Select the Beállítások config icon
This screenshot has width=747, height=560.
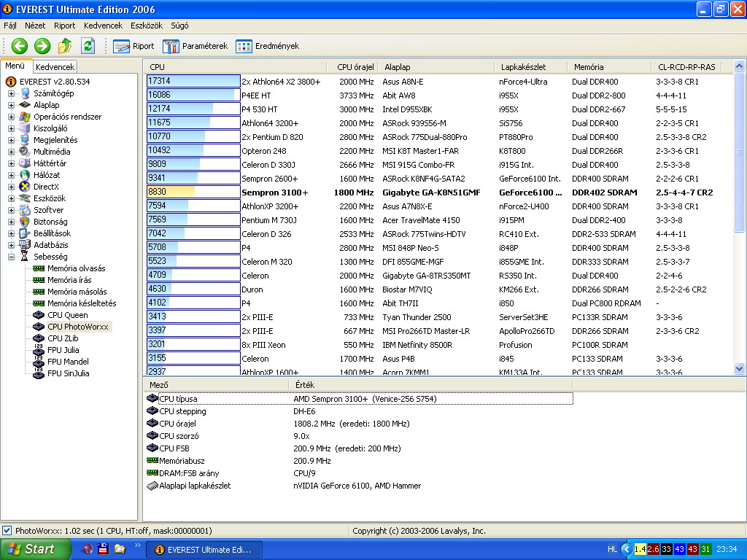(25, 233)
